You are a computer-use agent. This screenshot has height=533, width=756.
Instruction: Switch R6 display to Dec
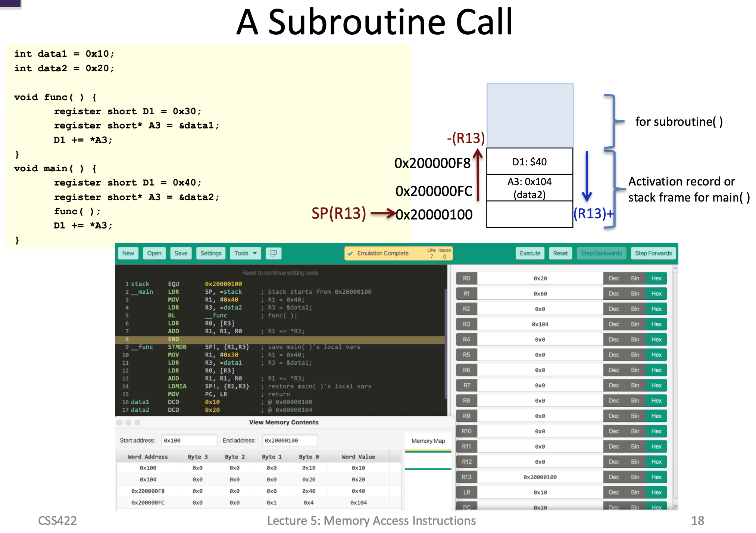point(614,370)
